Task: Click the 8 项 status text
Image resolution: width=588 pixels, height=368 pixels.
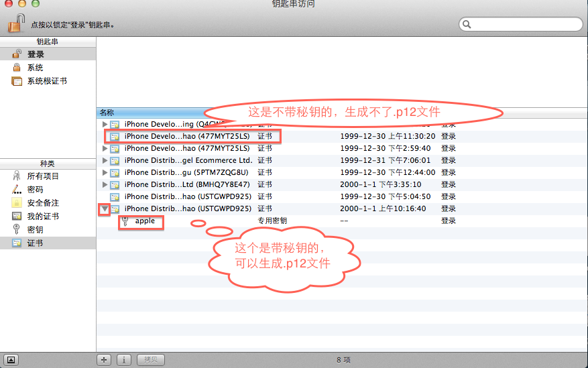Action: click(x=343, y=360)
